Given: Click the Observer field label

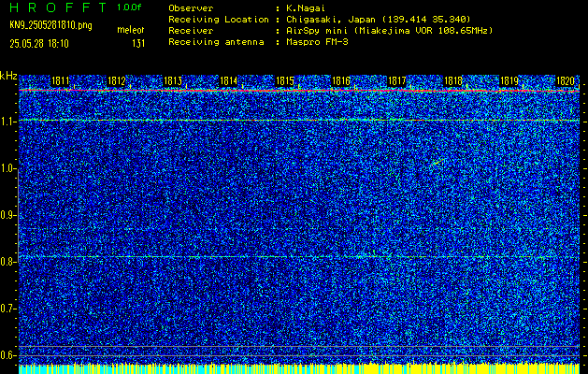Looking at the screenshot, I should 191,8.
